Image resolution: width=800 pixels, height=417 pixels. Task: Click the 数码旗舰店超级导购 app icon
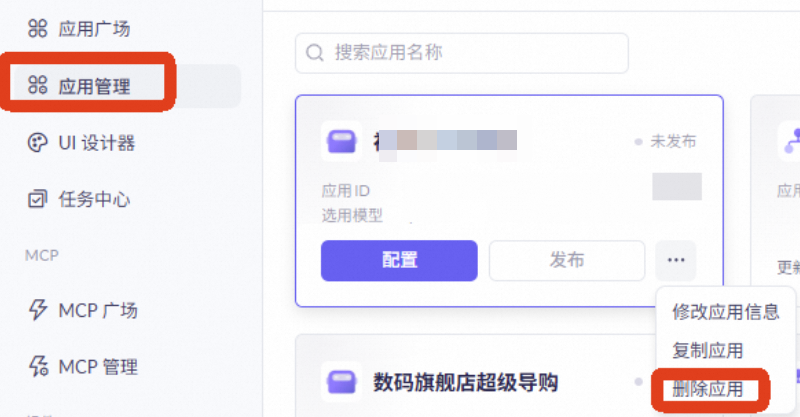pos(340,382)
